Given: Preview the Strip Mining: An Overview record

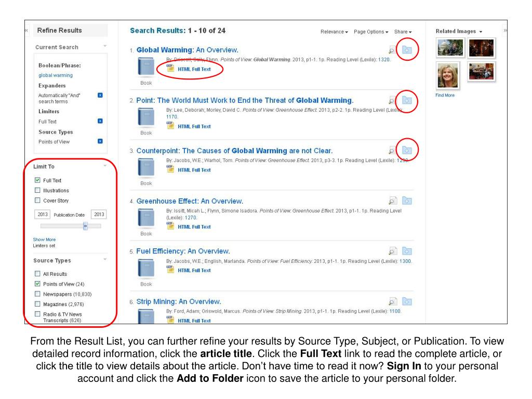Looking at the screenshot, I should coord(392,302).
